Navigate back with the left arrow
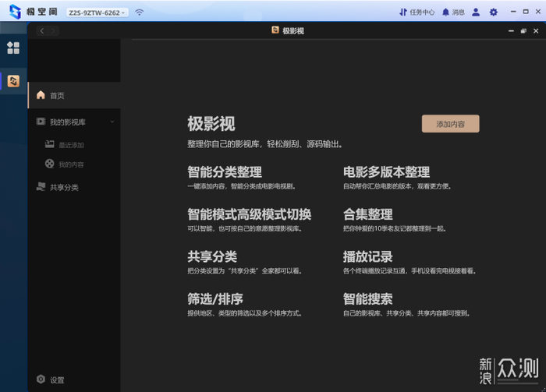The height and width of the screenshot is (392, 546). point(42,30)
